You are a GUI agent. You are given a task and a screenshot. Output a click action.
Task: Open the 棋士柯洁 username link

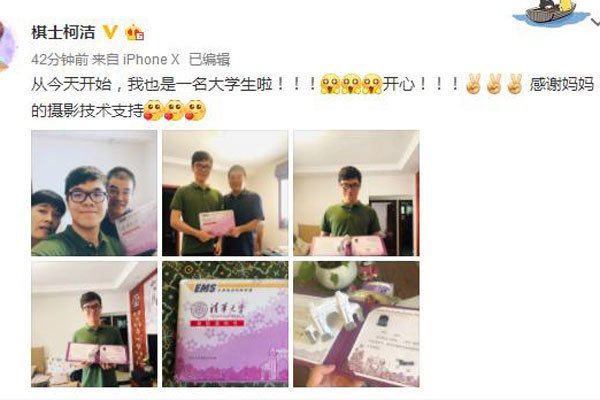click(x=63, y=33)
